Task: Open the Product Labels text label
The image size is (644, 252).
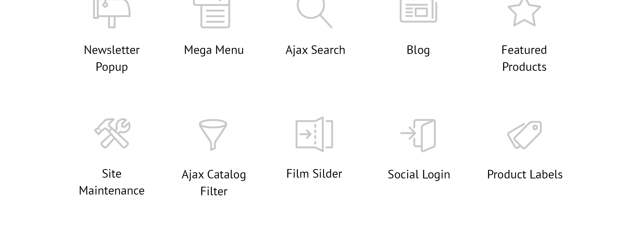Action: coord(525,174)
